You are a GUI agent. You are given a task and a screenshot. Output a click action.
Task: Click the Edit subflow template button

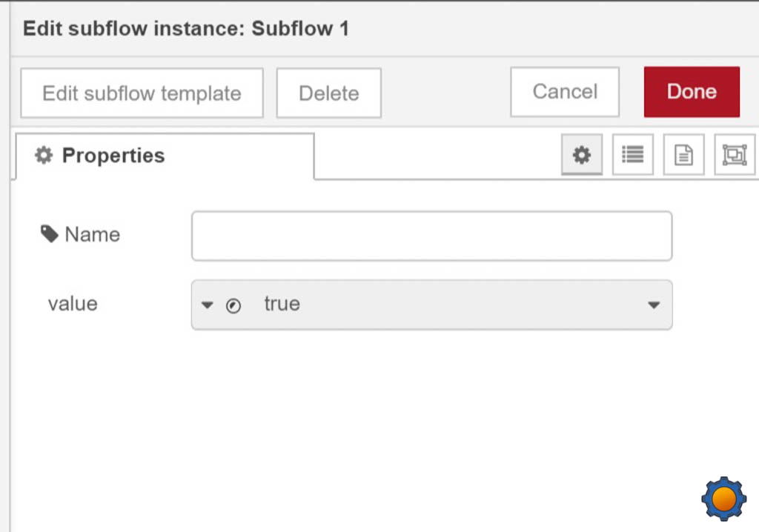tap(142, 93)
